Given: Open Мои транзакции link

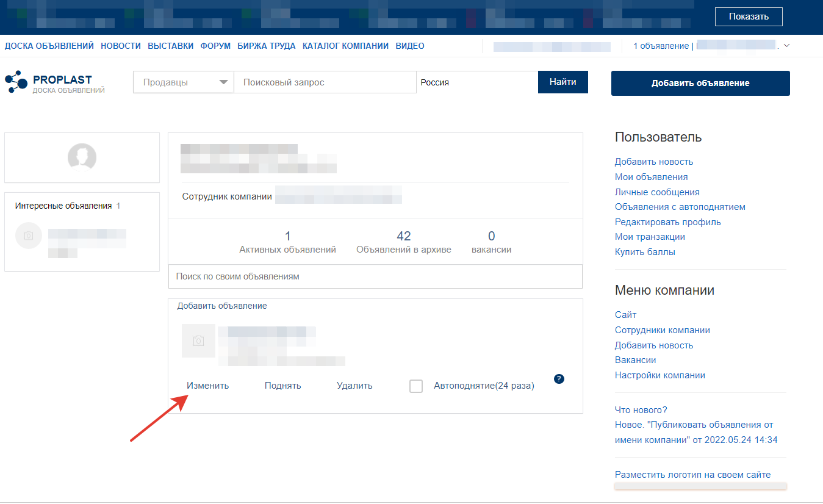Looking at the screenshot, I should pos(650,237).
